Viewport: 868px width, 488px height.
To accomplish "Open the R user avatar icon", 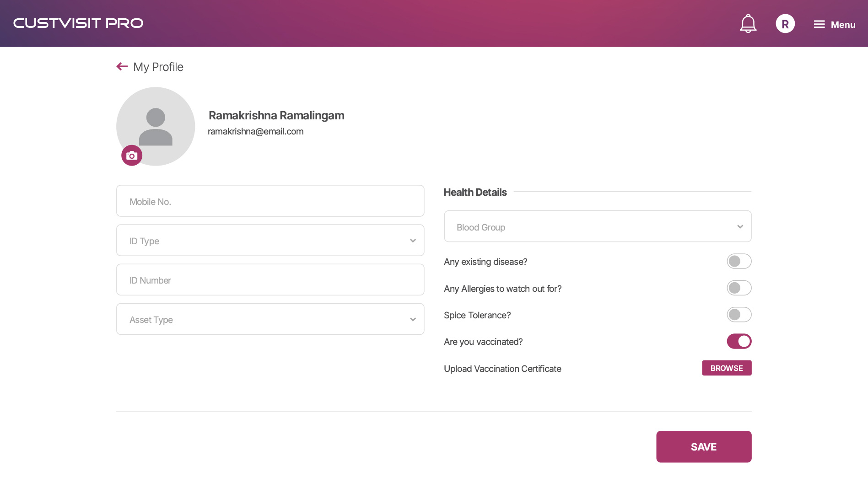I will click(x=785, y=24).
